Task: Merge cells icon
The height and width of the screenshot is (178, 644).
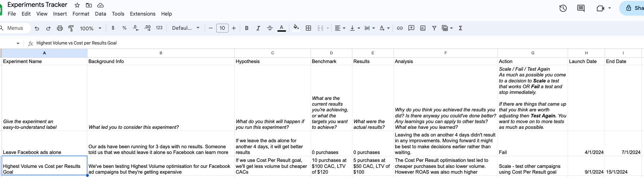Action: pos(320,28)
